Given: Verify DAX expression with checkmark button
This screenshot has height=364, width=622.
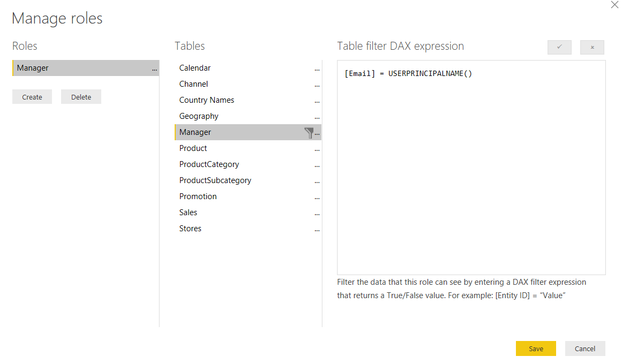Looking at the screenshot, I should point(559,47).
